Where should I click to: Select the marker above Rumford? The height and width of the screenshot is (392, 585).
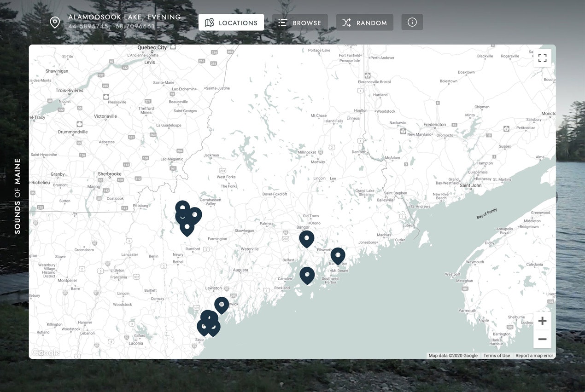pyautogui.click(x=187, y=228)
